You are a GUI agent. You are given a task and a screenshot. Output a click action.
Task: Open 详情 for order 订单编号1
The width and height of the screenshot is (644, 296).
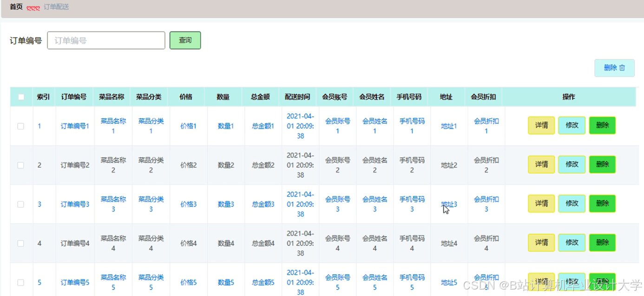pos(541,125)
